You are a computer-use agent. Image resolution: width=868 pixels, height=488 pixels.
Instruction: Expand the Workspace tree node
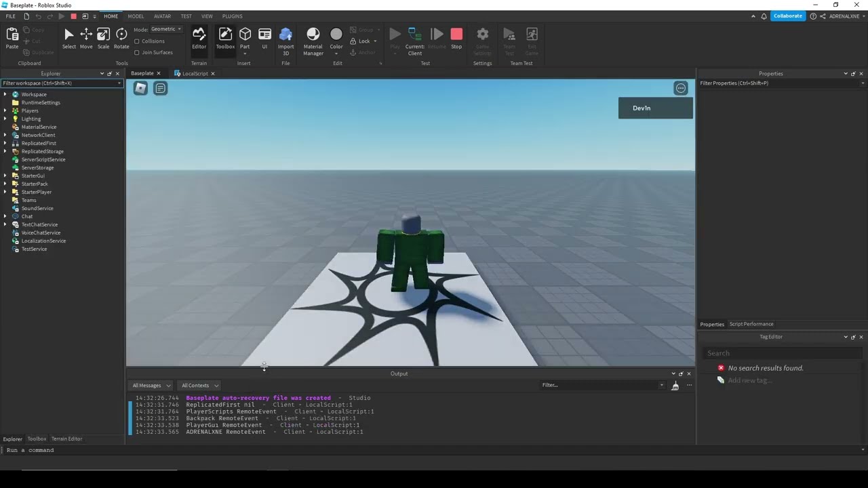coord(5,94)
